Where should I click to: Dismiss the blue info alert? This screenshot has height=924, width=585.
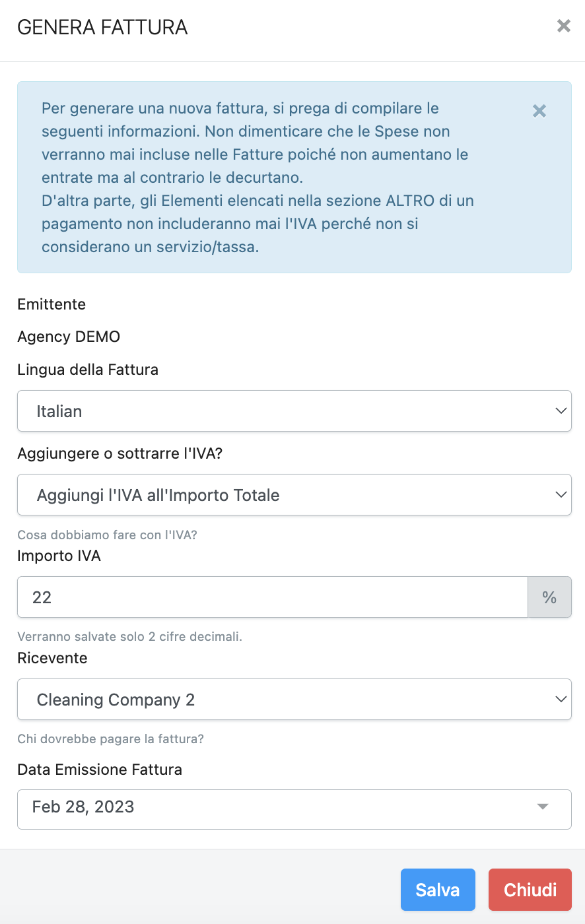(539, 111)
